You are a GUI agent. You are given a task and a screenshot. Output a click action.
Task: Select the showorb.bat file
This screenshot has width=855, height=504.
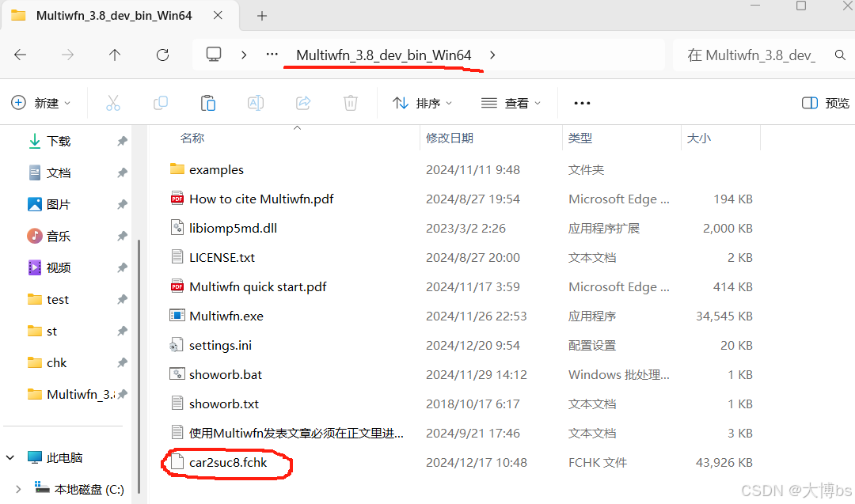[225, 375]
